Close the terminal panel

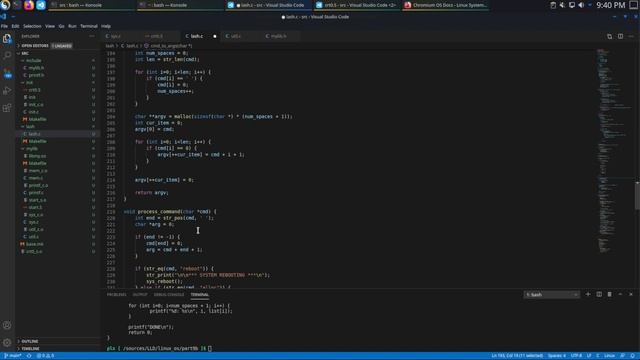click(631, 294)
